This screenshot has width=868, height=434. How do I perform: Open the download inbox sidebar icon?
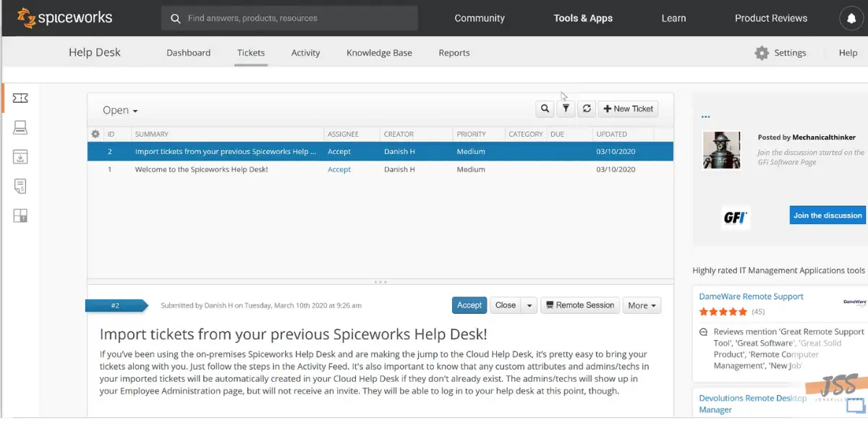coord(20,157)
